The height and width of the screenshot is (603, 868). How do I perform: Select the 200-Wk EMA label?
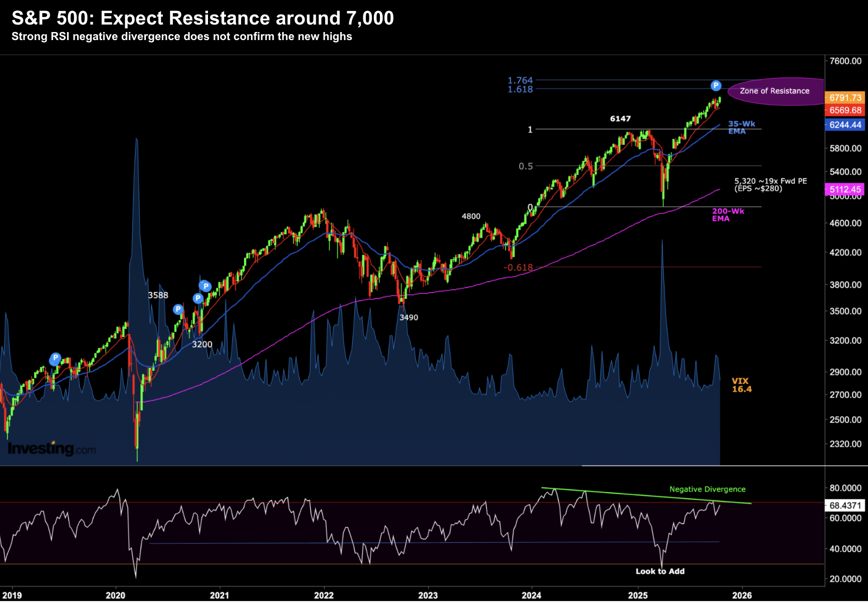coord(728,215)
